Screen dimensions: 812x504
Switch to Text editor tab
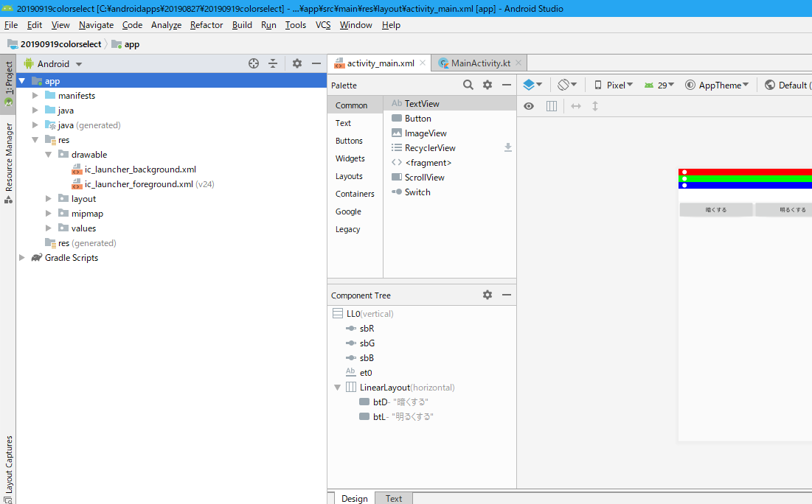[x=394, y=498]
